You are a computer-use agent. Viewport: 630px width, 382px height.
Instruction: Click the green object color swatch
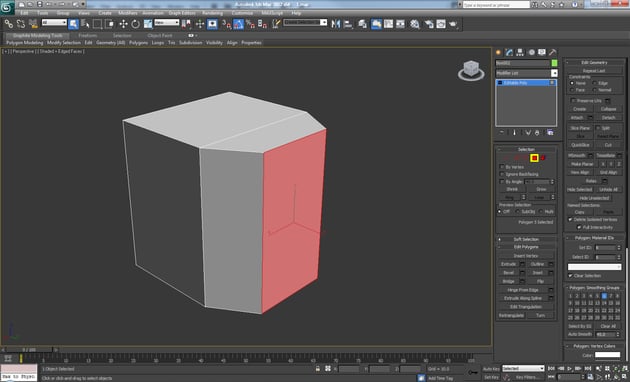554,63
